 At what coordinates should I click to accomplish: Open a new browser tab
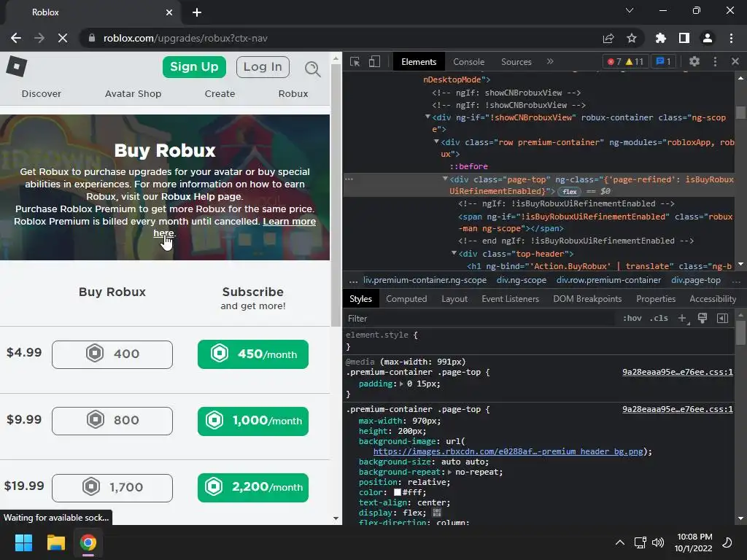197,12
